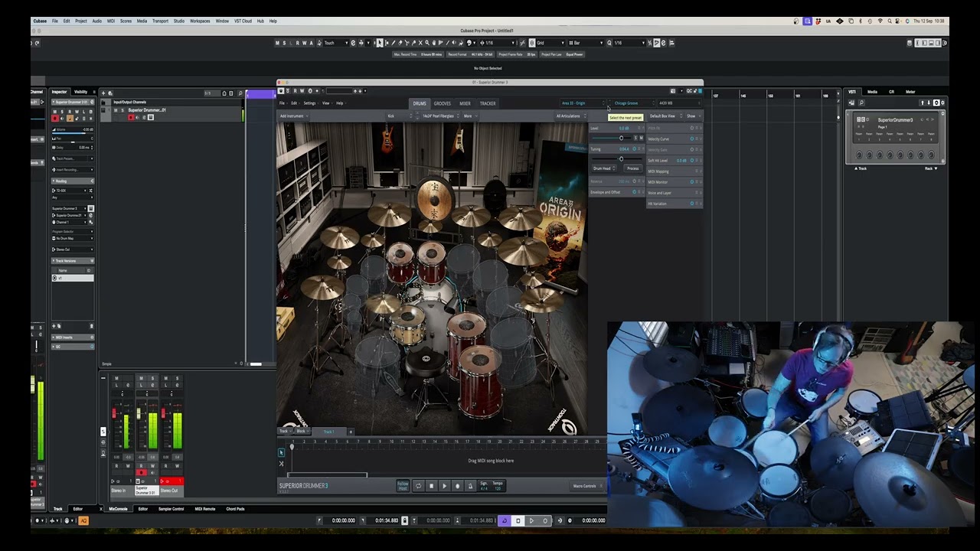Click play in Cubase transport bar
The image size is (980, 551).
[531, 520]
